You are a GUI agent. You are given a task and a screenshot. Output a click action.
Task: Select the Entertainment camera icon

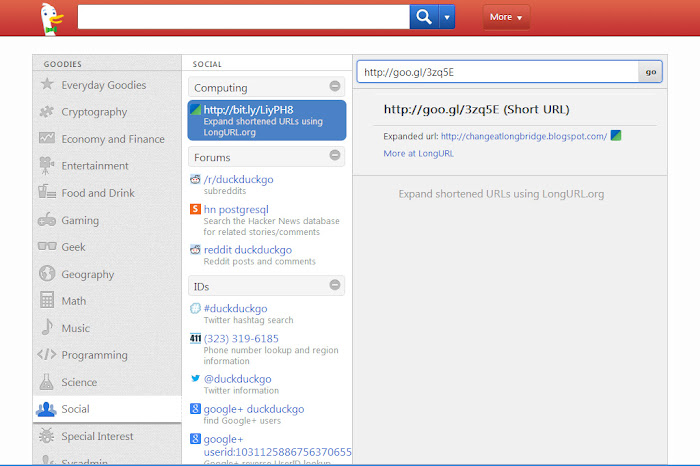[x=46, y=165]
